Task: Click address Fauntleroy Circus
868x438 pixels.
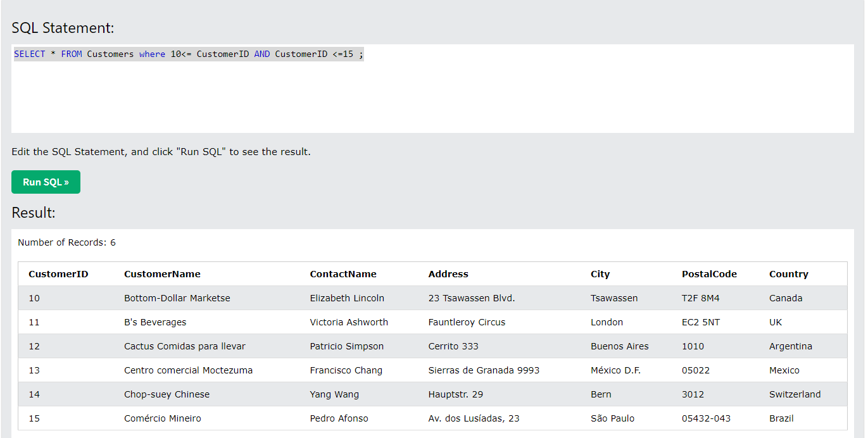Action: 467,322
